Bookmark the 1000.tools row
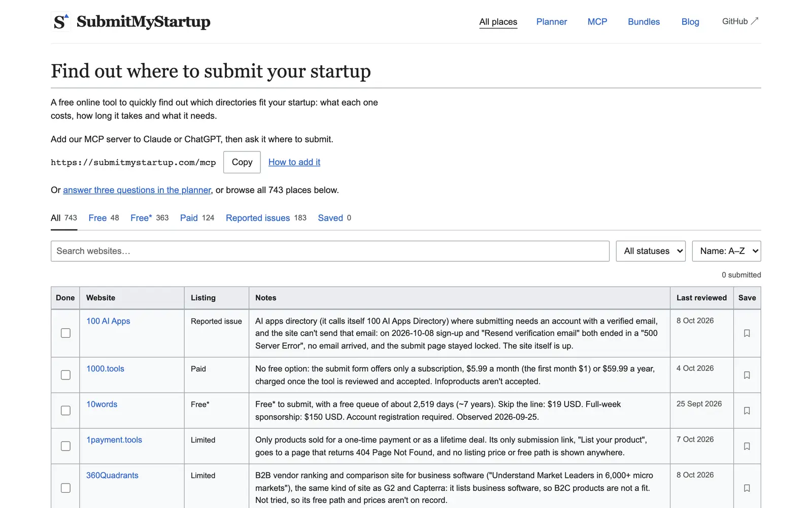 click(747, 375)
